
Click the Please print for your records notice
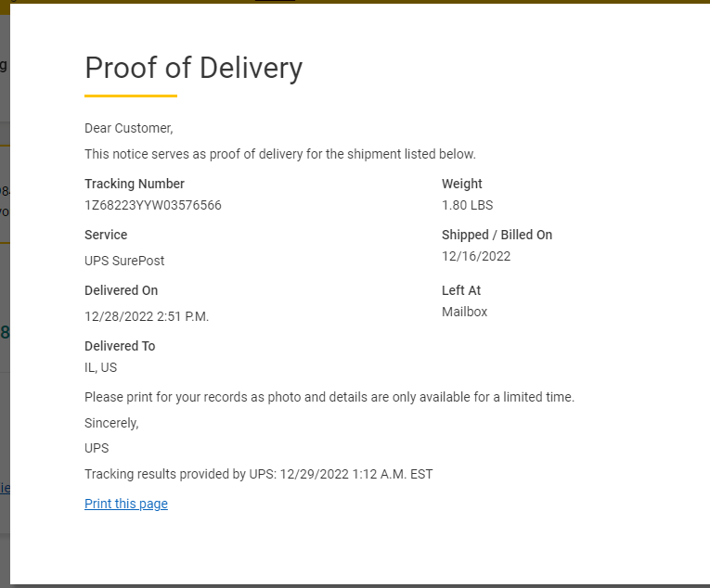point(329,397)
